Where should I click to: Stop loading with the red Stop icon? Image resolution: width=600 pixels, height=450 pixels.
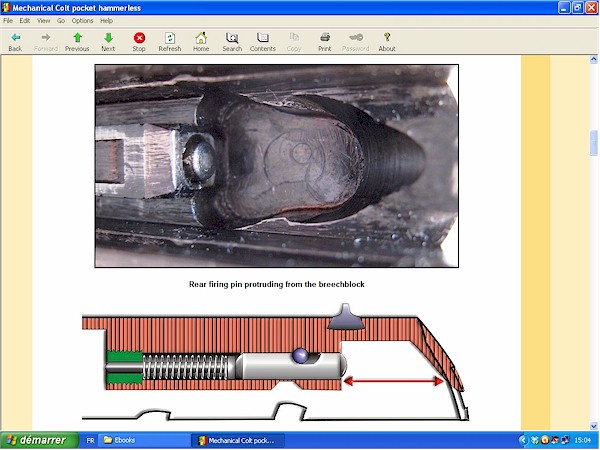pyautogui.click(x=139, y=42)
